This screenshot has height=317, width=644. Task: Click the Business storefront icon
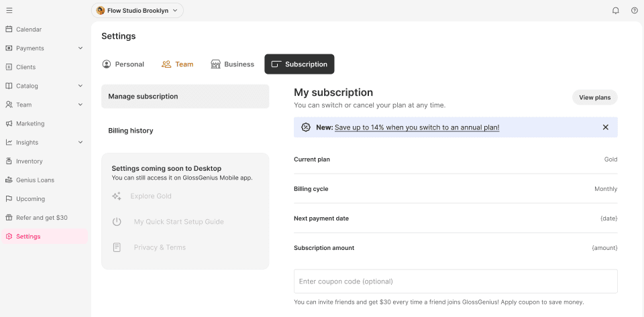pos(215,64)
